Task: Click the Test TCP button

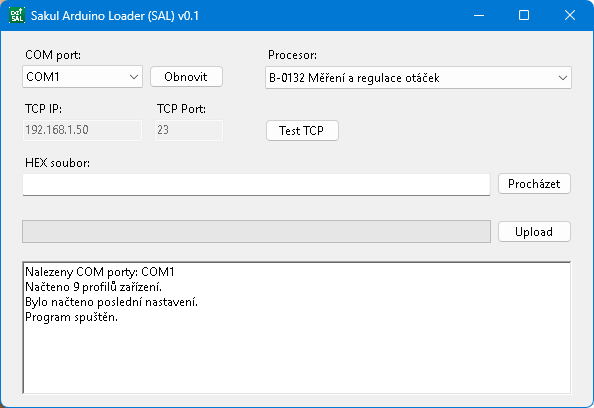Action: 302,131
